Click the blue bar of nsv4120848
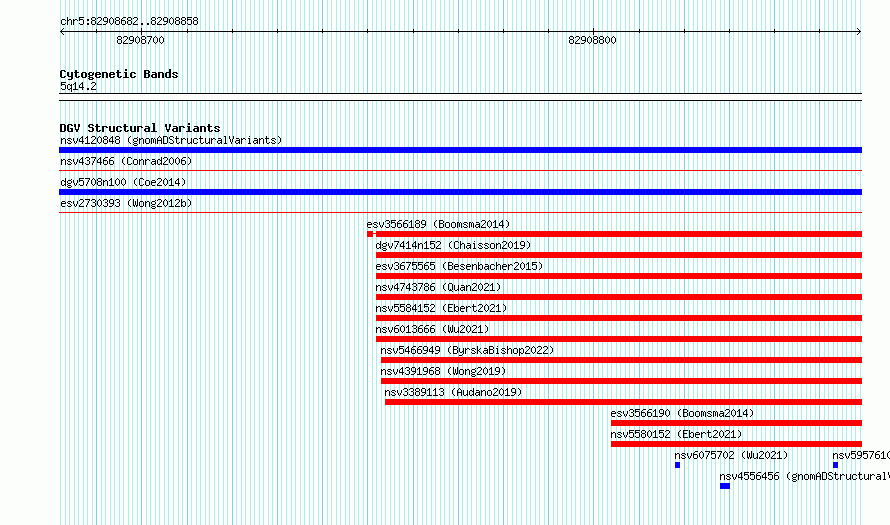 pyautogui.click(x=460, y=150)
